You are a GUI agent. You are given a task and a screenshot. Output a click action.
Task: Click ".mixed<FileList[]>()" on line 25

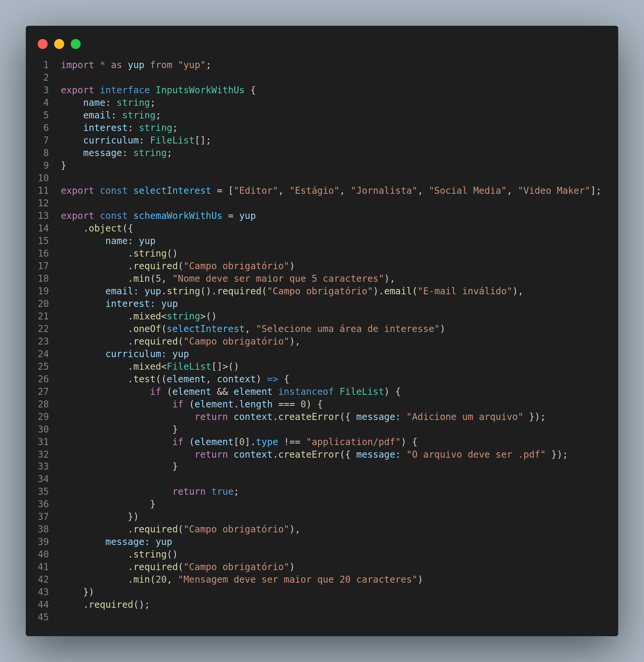pos(183,366)
